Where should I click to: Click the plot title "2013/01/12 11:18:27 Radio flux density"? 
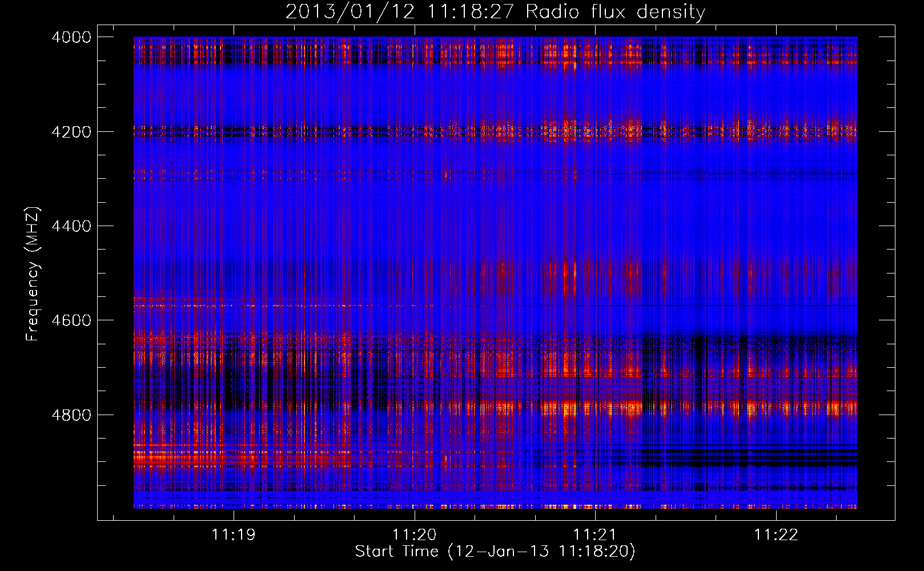click(495, 12)
